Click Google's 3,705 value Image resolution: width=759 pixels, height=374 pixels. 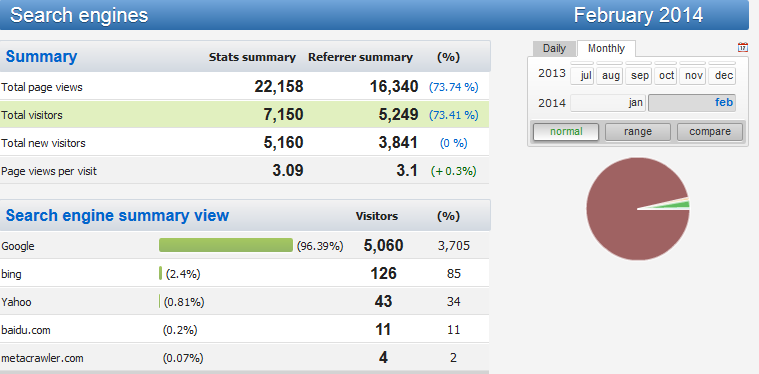click(x=454, y=246)
